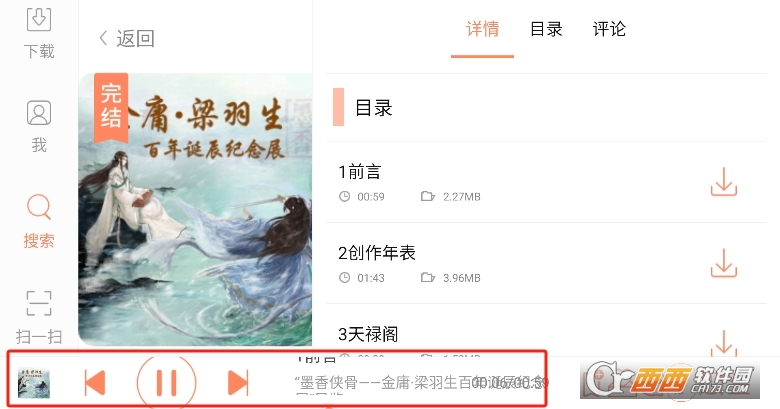Download the 3天禄阁 track
The image size is (780, 409).
click(x=723, y=343)
